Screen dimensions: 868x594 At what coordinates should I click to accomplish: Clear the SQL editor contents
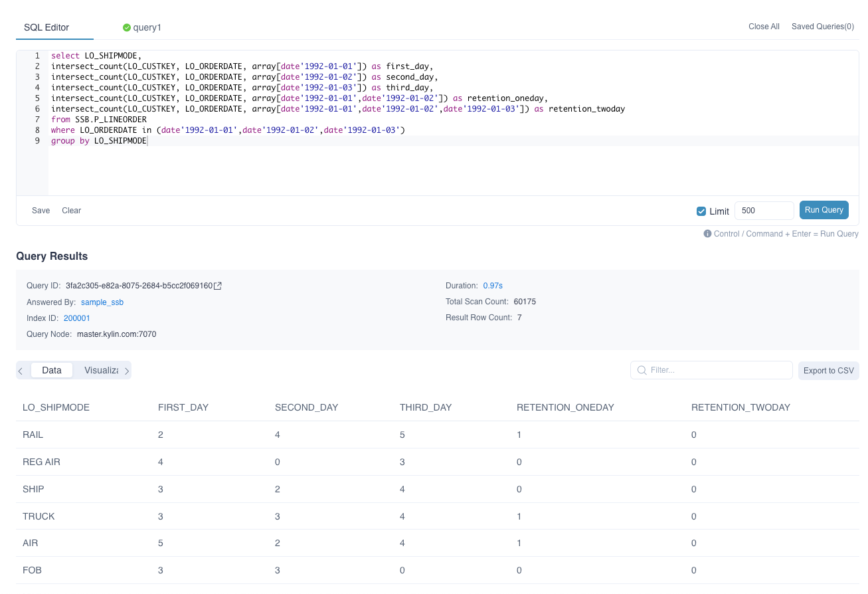point(71,211)
